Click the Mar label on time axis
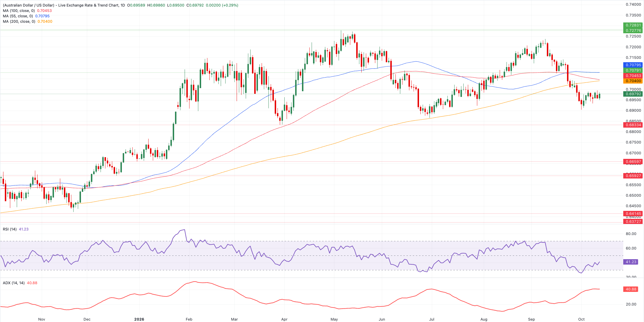 (234, 319)
